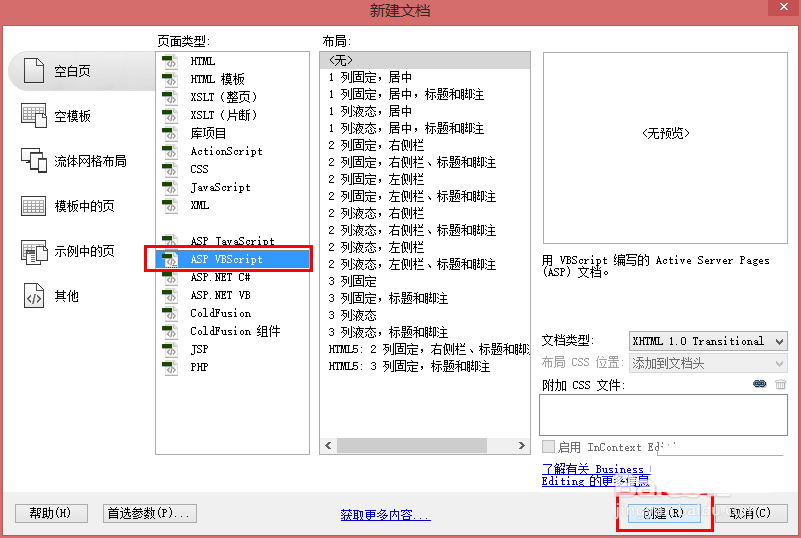Follow the 获取更多内容... link
Viewport: 801px width, 538px height.
point(385,514)
